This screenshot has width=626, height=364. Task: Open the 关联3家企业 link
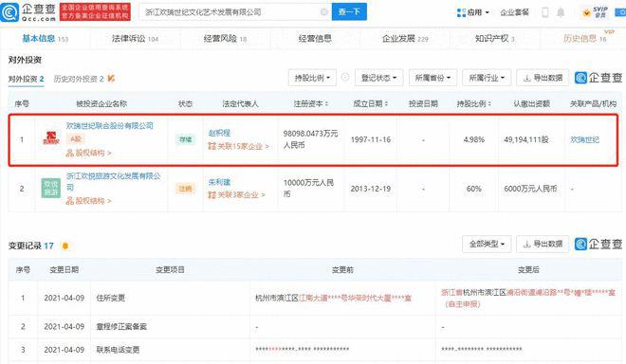click(236, 194)
